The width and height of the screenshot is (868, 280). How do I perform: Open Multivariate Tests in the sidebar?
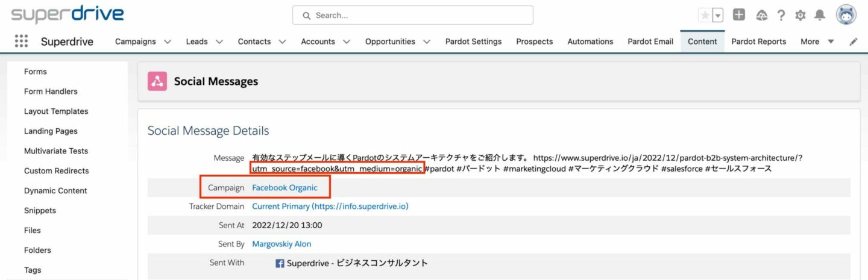56,151
